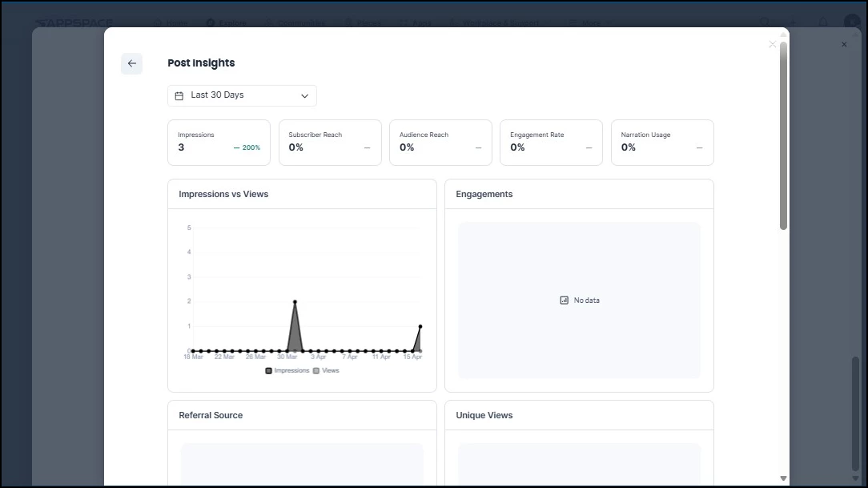The height and width of the screenshot is (488, 868).
Task: Click the 15 Apr data point on the chart
Action: click(420, 327)
